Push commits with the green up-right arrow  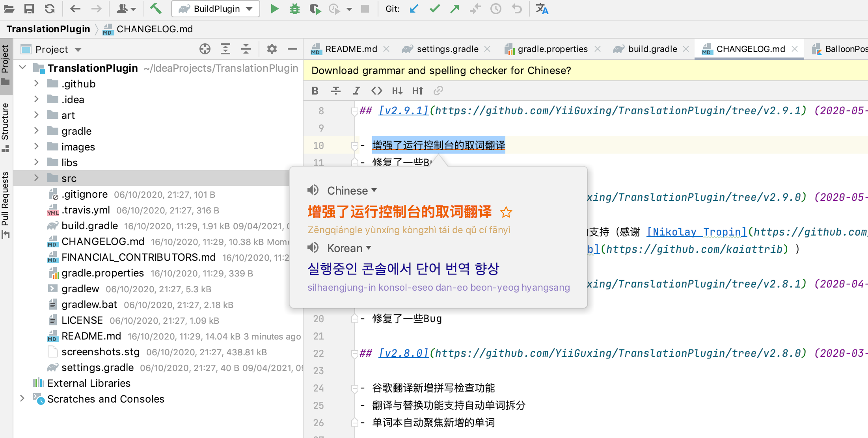pos(454,9)
